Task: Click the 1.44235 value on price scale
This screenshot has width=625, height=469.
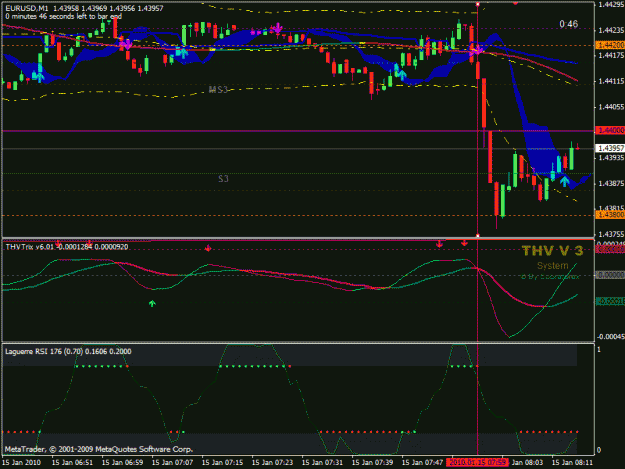Action: tap(611, 30)
